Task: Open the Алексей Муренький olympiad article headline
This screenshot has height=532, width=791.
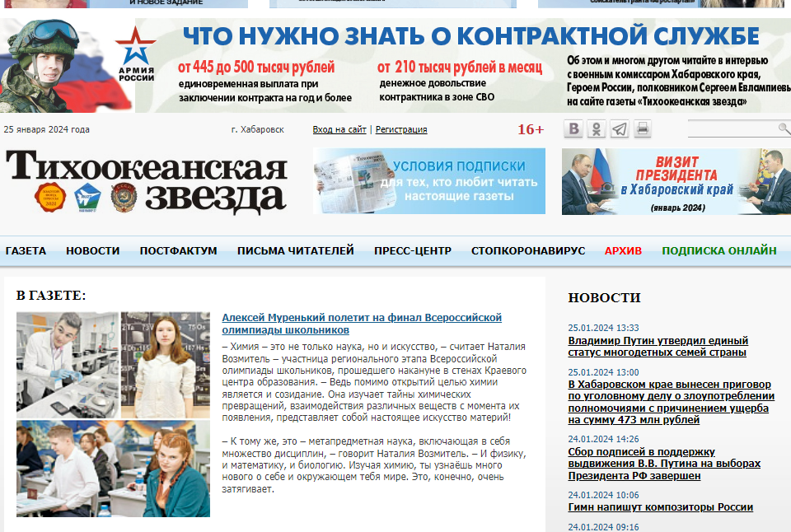Action: coord(362,324)
